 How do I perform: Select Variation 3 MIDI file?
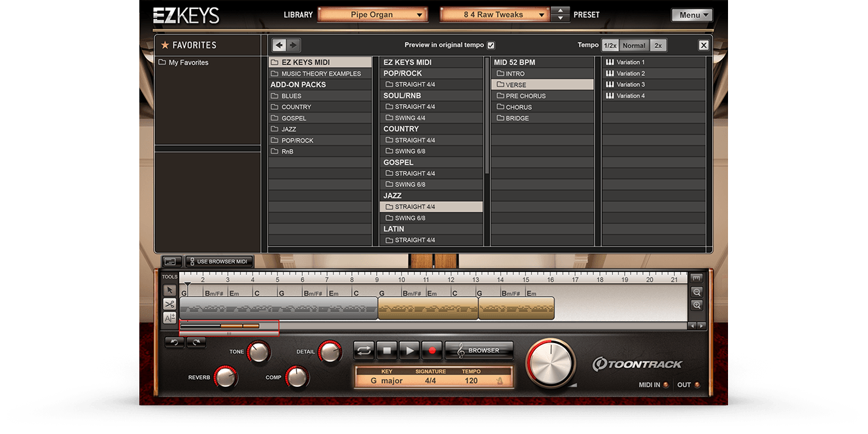[653, 84]
